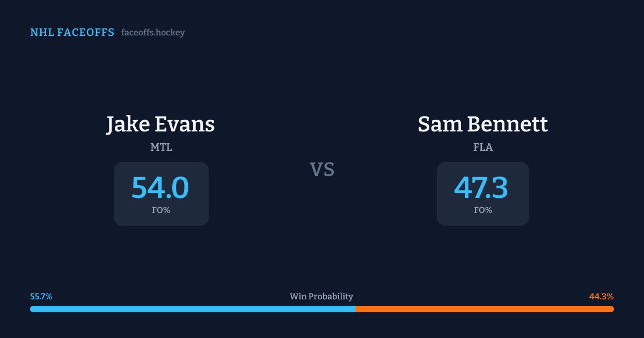Click the word NHL in the header
This screenshot has height=338, width=644.
tap(41, 33)
